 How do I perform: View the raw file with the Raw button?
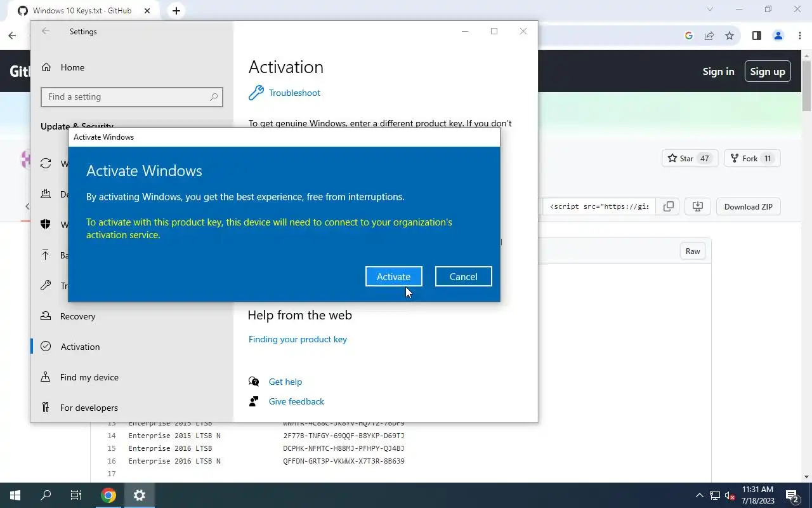pyautogui.click(x=693, y=251)
